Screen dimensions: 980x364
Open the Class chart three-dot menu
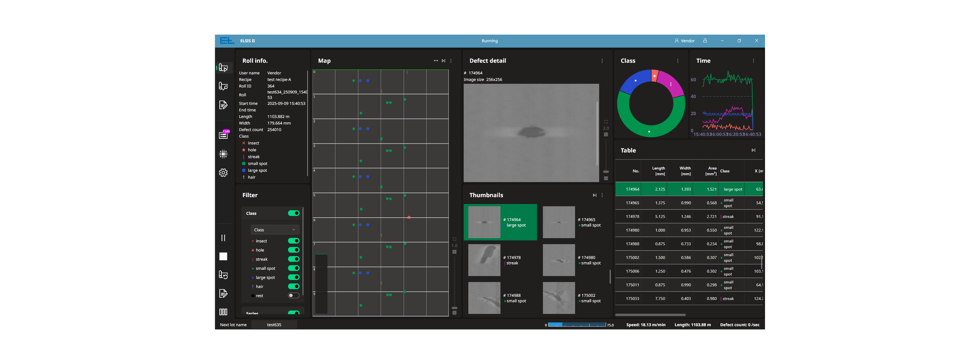click(x=678, y=61)
